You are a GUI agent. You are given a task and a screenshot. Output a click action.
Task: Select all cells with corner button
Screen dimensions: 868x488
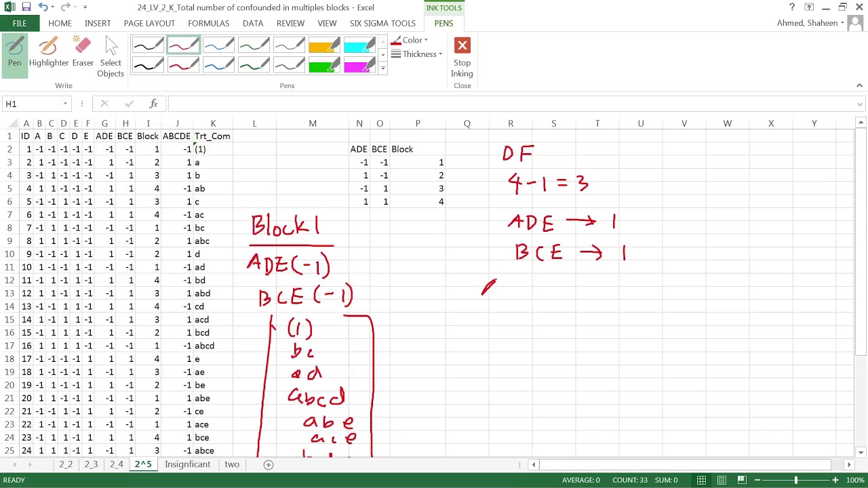pos(9,123)
